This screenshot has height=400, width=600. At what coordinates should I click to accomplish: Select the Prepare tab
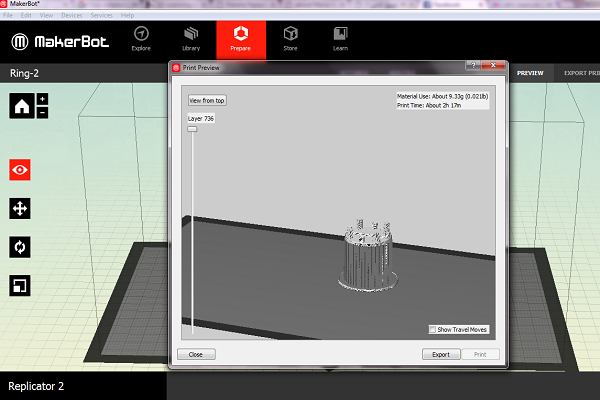241,40
